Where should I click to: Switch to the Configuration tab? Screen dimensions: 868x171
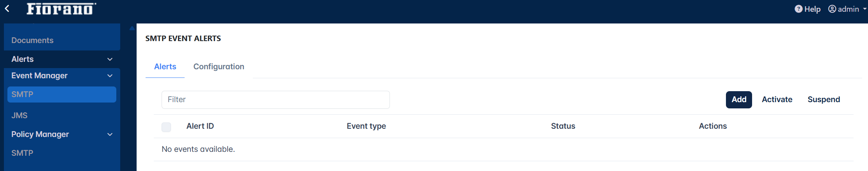[219, 67]
